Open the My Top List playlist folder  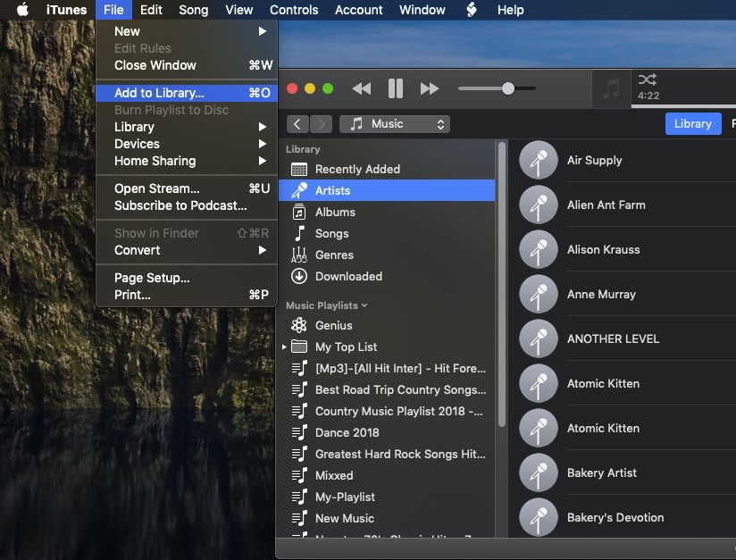click(x=387, y=347)
